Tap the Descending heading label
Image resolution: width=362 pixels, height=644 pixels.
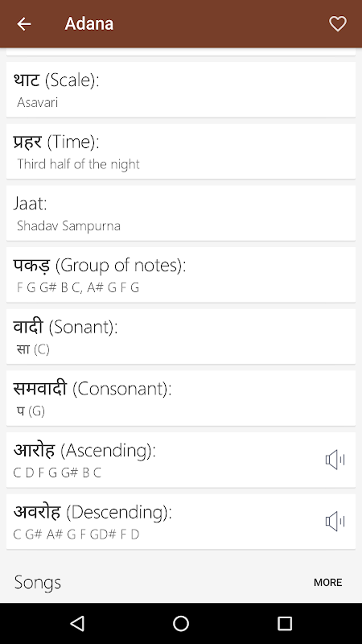[93, 512]
